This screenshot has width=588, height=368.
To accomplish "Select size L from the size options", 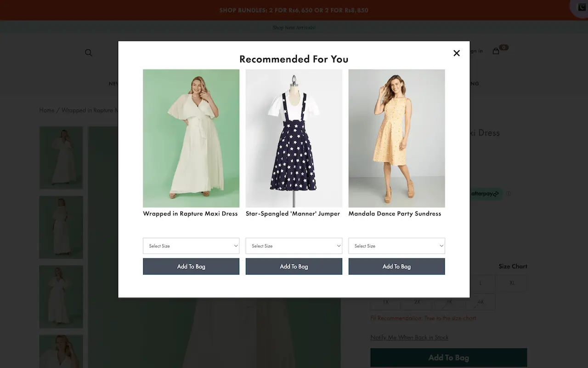I will [480, 283].
